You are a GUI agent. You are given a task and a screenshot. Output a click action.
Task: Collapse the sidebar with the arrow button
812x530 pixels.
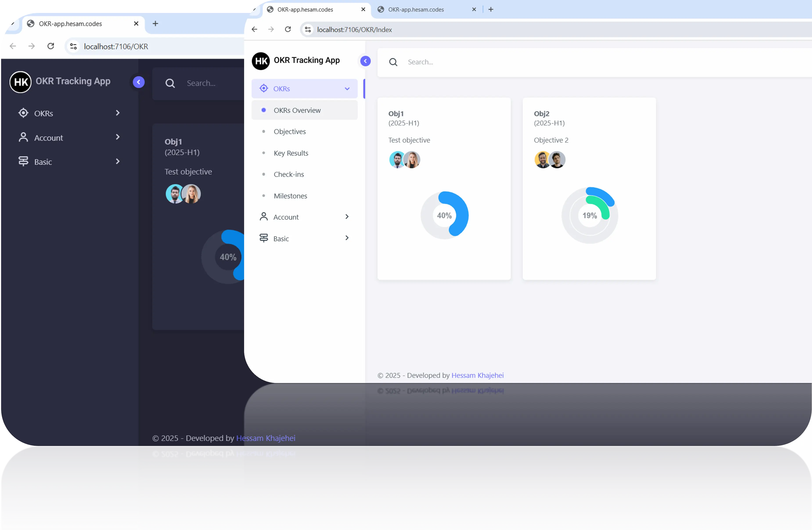click(365, 61)
